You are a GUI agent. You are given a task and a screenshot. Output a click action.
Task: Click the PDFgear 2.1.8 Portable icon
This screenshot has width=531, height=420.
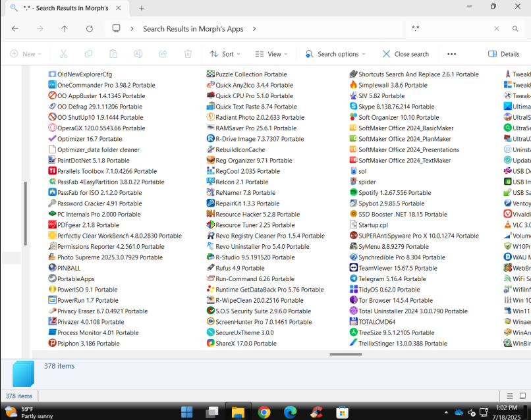pyautogui.click(x=52, y=224)
